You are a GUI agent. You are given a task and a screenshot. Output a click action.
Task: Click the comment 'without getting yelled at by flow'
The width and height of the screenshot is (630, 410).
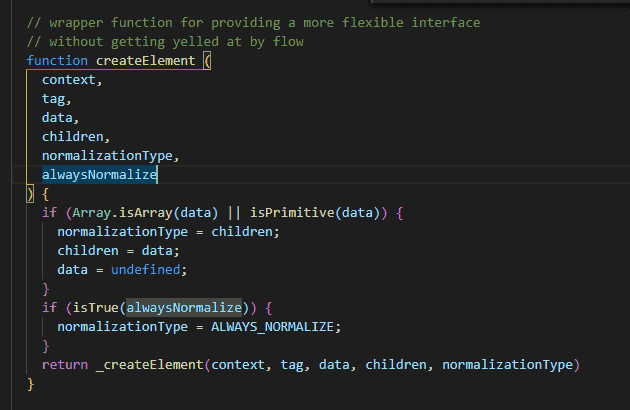[x=165, y=41]
